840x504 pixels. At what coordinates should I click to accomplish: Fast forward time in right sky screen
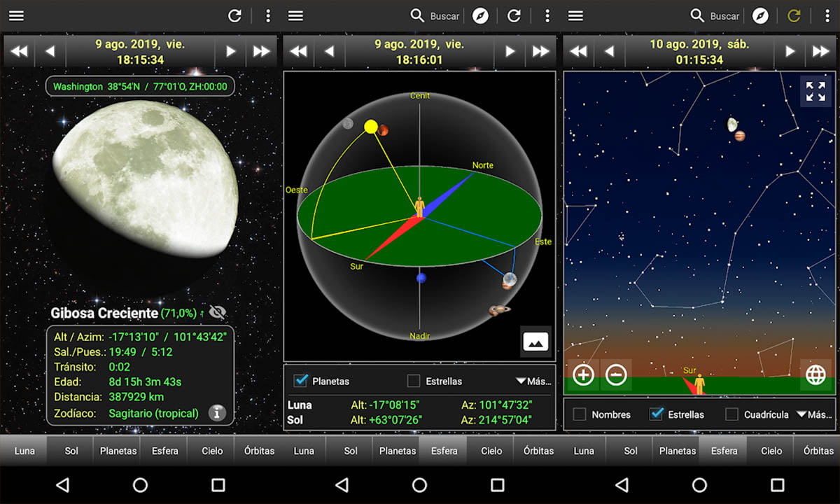tap(820, 51)
